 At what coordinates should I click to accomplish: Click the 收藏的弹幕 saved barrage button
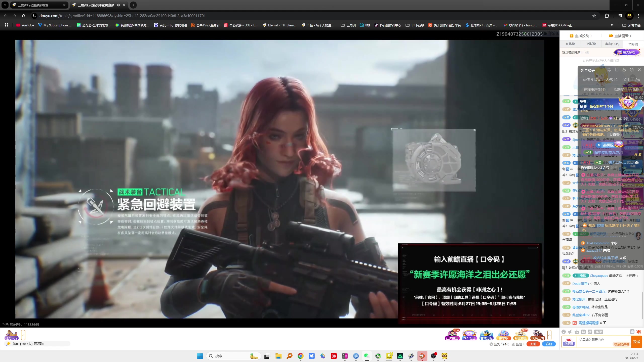tap(621, 344)
